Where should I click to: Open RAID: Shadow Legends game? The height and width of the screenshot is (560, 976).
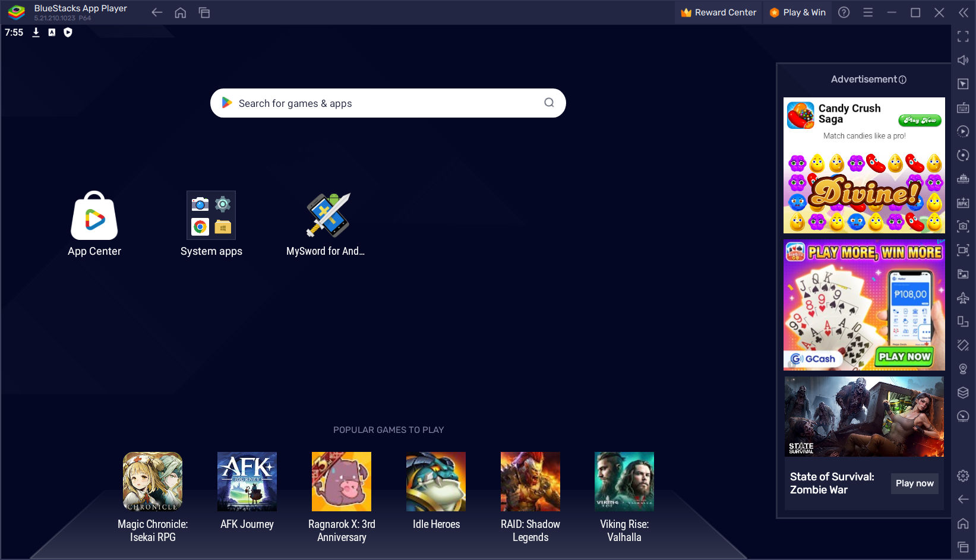click(x=530, y=498)
